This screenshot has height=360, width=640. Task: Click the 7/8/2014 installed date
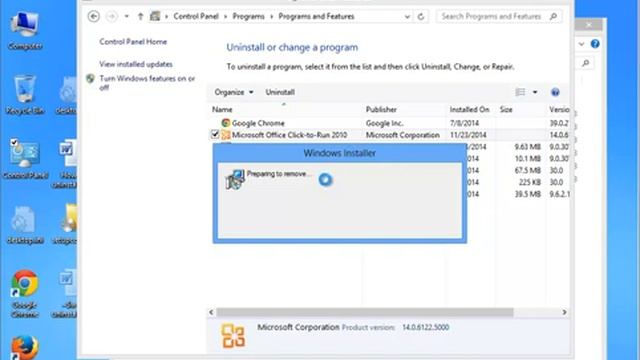click(464, 123)
